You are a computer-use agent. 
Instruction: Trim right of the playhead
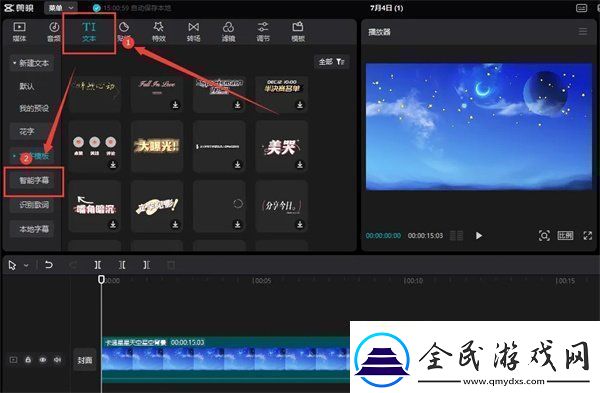(x=146, y=265)
